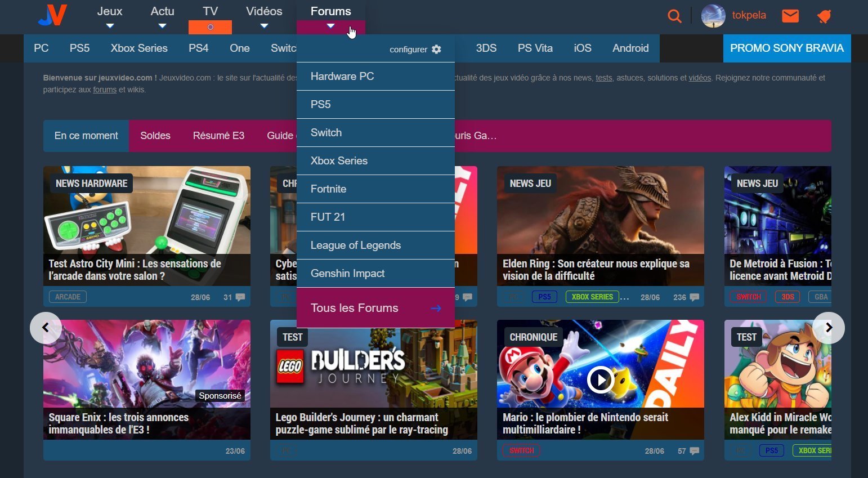Screen dimensions: 868x478
Task: Click the ARCADE tag
Action: pos(68,297)
